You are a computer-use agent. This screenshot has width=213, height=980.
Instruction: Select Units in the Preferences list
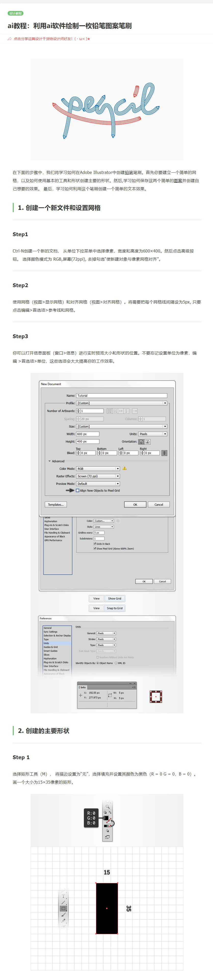57,643
